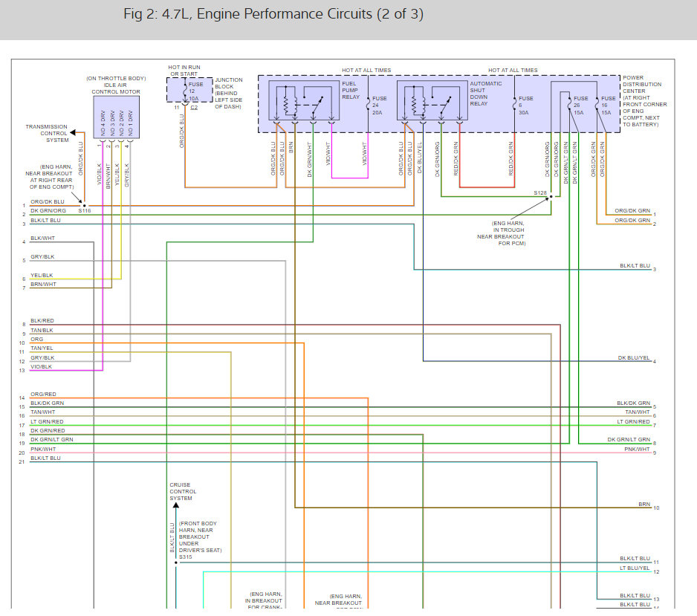Click the 'JUNCTION BLOCK' description text

point(228,94)
